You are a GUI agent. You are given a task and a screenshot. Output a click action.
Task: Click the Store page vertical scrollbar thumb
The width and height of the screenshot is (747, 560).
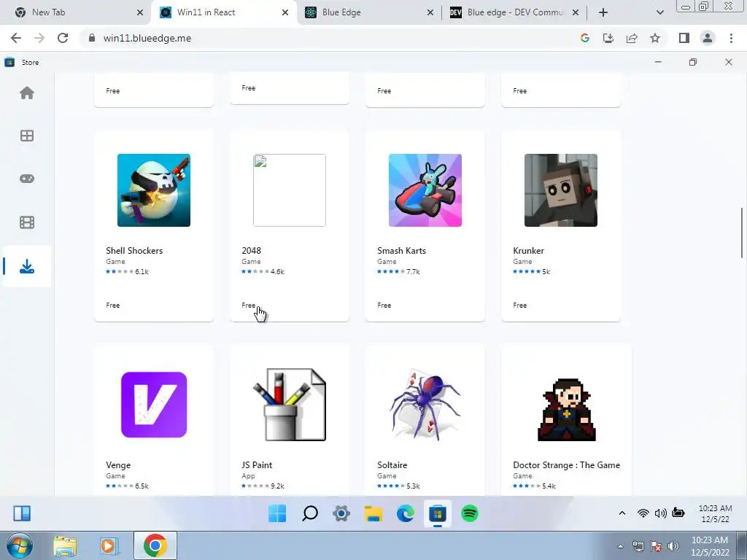[742, 233]
